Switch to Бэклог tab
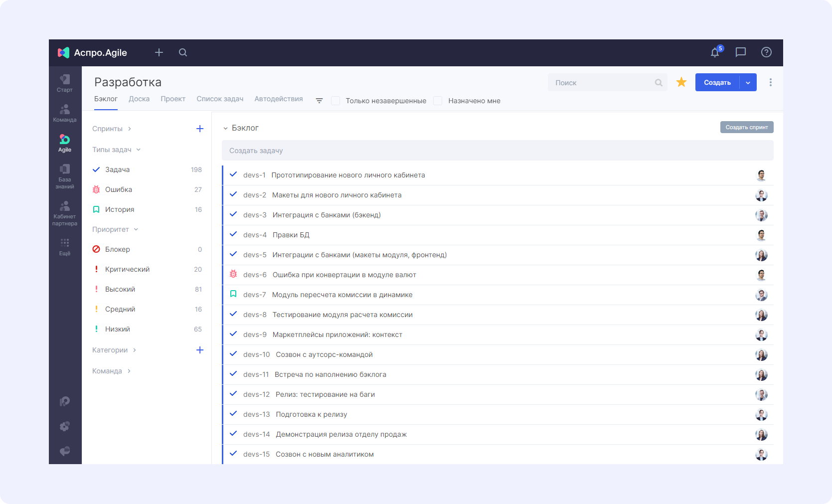 pos(106,99)
